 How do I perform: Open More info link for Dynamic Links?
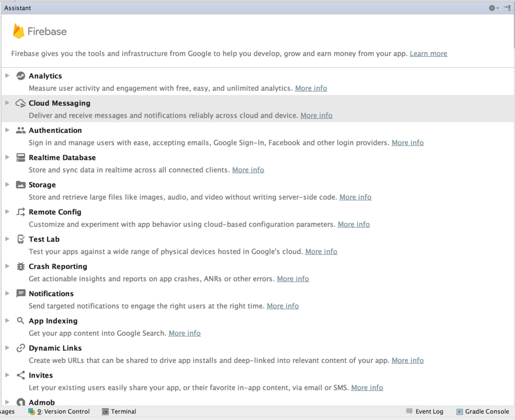[408, 361]
